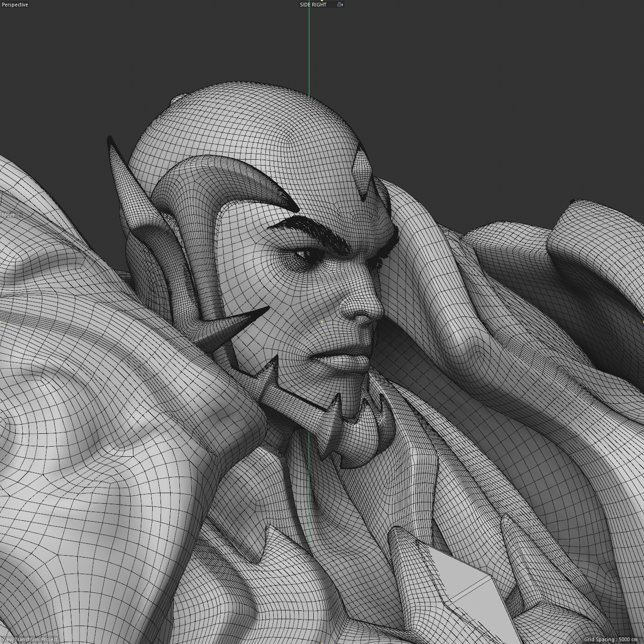Viewport: 644px width, 644px height.
Task: Click the Grid Spacing : 5000 cm readout
Action: tap(610, 639)
